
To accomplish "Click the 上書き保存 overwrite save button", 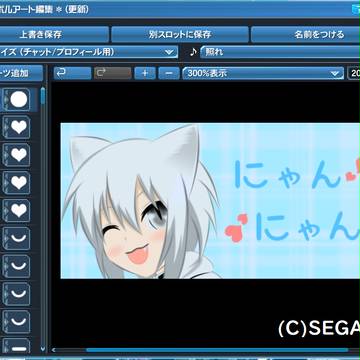I will (54, 35).
